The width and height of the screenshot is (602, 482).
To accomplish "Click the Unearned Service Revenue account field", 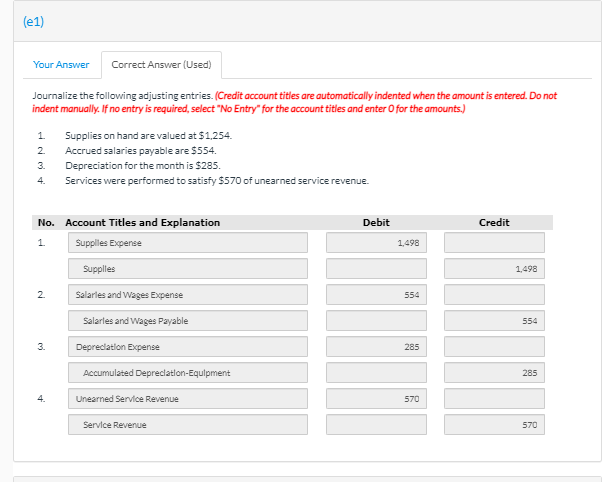I will (188, 399).
